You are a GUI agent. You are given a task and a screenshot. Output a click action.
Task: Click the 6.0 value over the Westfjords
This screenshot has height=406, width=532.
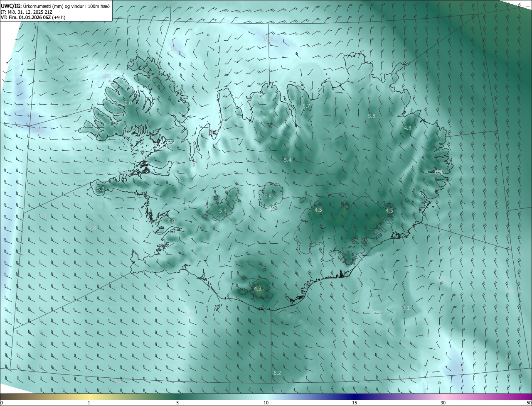128,103
